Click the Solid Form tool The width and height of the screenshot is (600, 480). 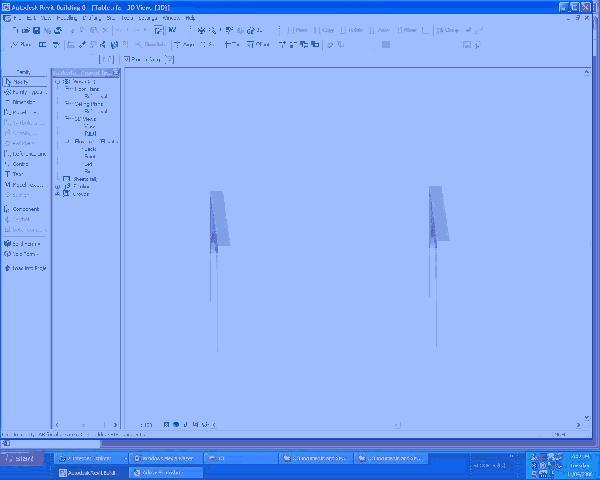point(25,244)
